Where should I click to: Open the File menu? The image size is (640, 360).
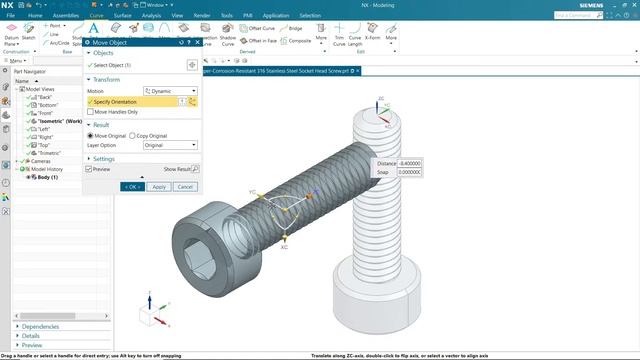point(11,16)
